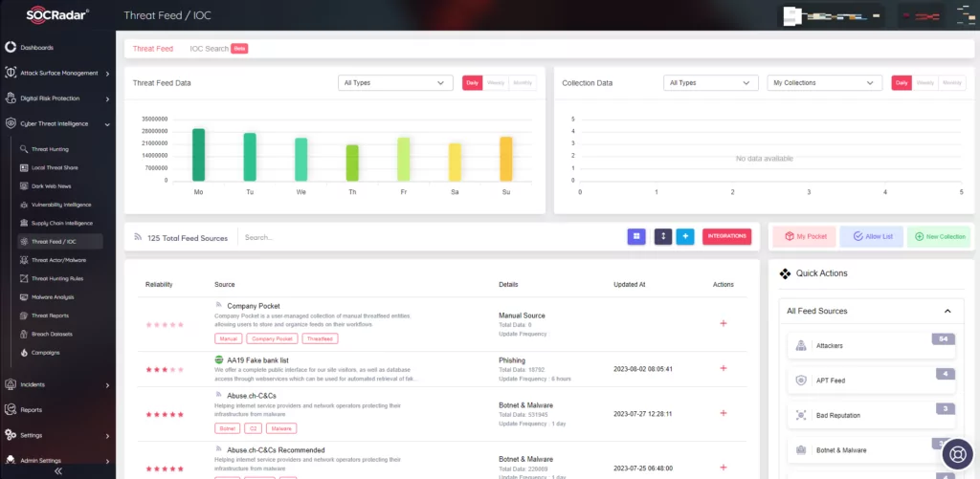Select Monthly for Threat Feed Data
Image resolution: width=980 pixels, height=479 pixels.
click(x=523, y=83)
